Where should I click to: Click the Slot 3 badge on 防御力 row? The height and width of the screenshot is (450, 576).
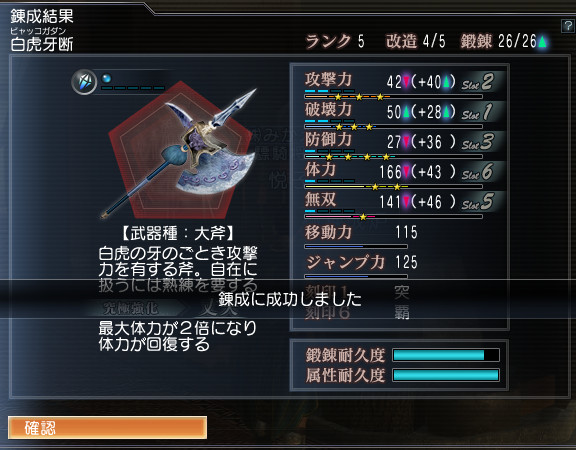[x=478, y=142]
